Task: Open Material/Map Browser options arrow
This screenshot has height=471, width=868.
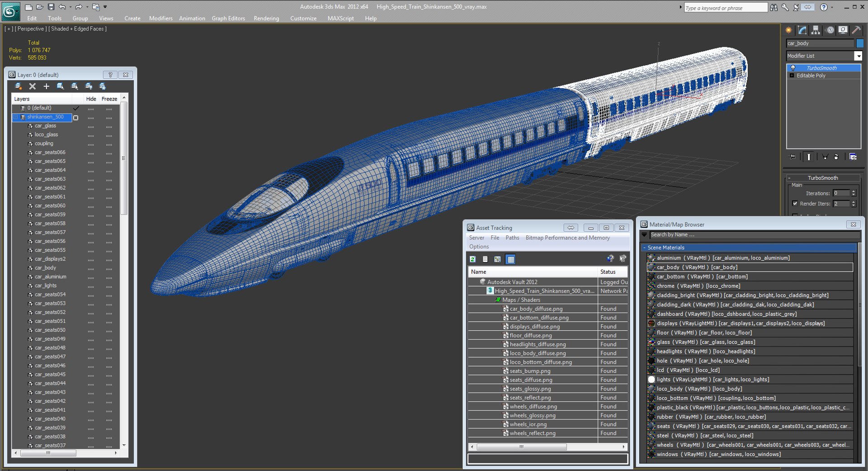Action: tap(644, 235)
